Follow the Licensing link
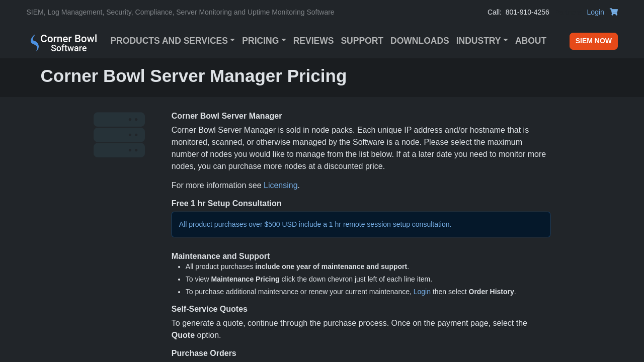Viewport: 644px width, 362px height. pos(280,186)
